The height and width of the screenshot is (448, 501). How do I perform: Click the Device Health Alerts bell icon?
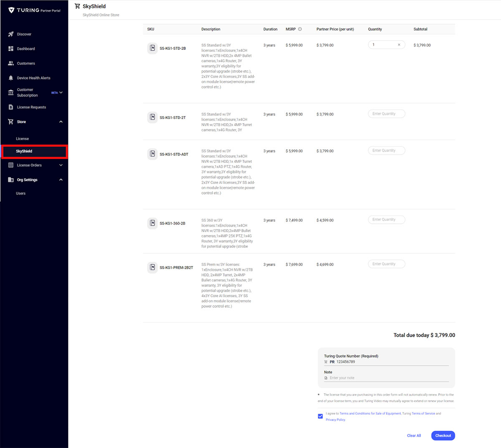[x=11, y=78]
